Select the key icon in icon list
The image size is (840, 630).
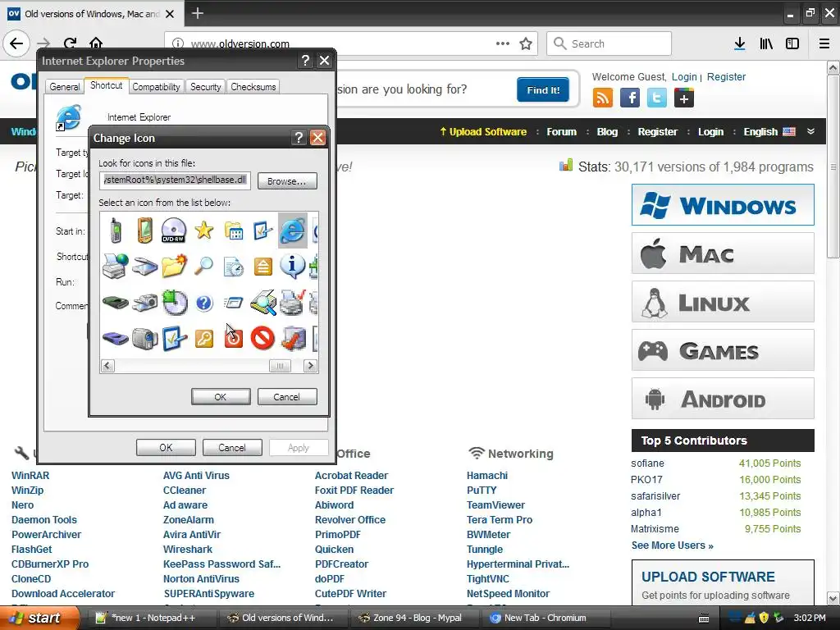[204, 339]
